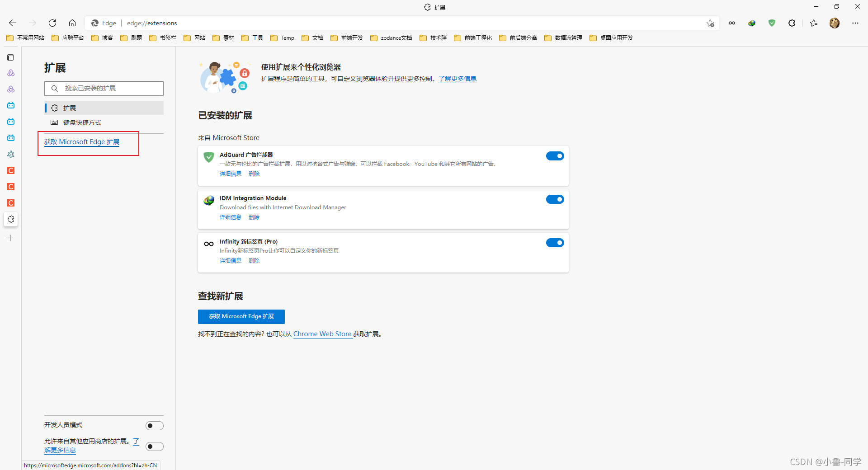Refresh the extensions page

coord(52,23)
